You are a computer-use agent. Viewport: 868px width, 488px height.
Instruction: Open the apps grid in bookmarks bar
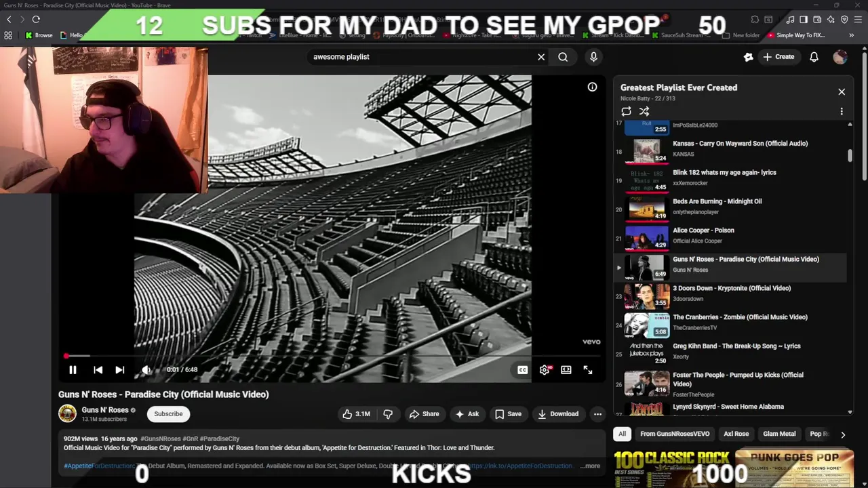tap(8, 35)
